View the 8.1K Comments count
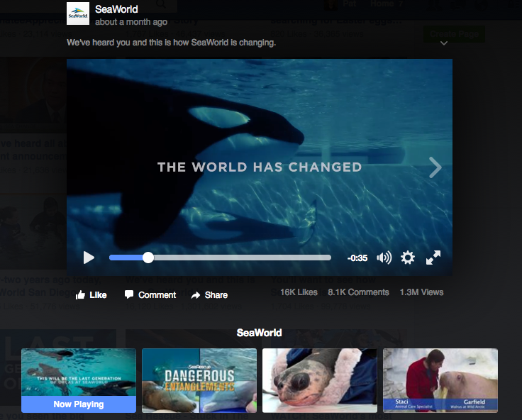This screenshot has width=522, height=420. pos(358,292)
